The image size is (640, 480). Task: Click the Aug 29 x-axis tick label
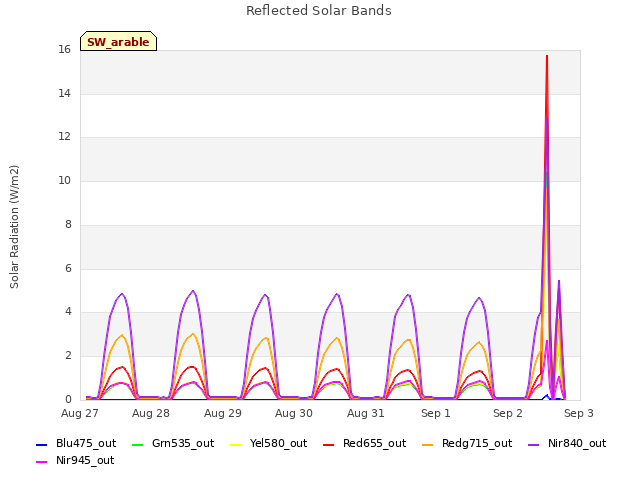pyautogui.click(x=223, y=413)
